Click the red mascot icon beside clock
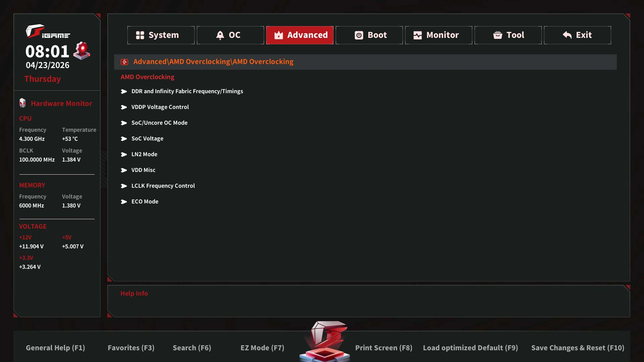 [82, 51]
